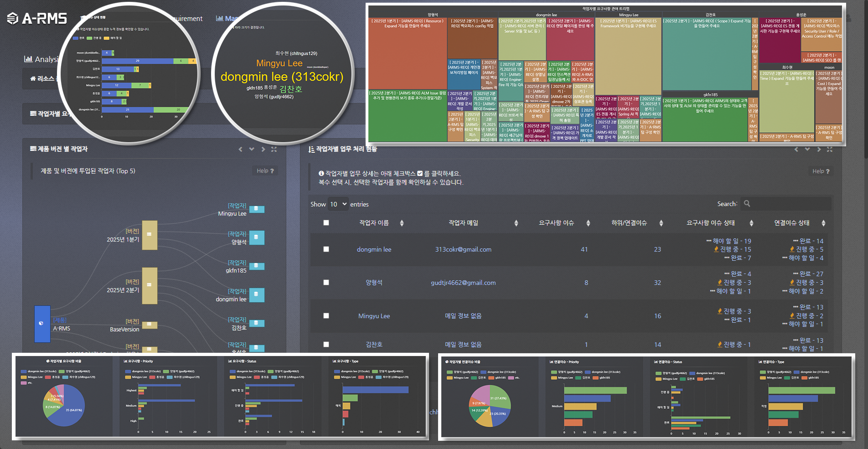This screenshot has height=449, width=868.
Task: Click the dongmin lee worker node icon
Action: pos(257,294)
